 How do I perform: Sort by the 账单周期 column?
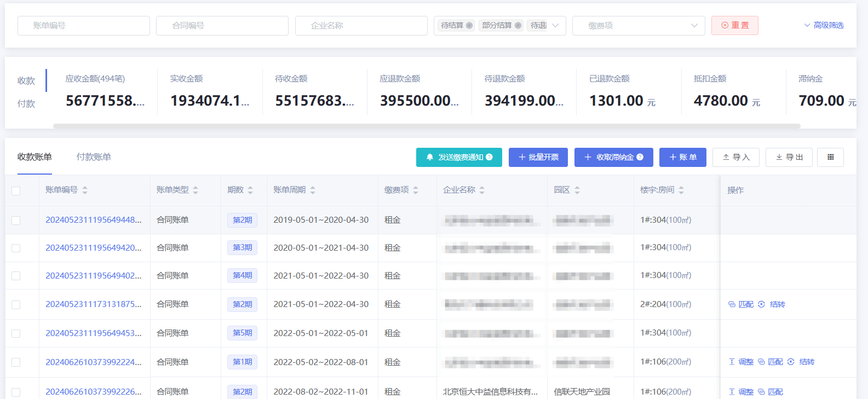tap(313, 190)
